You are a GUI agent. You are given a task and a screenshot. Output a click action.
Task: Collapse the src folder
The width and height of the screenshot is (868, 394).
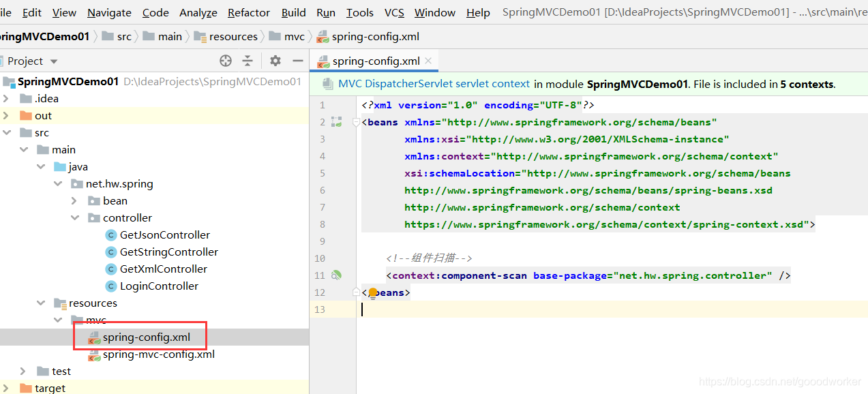[x=6, y=132]
